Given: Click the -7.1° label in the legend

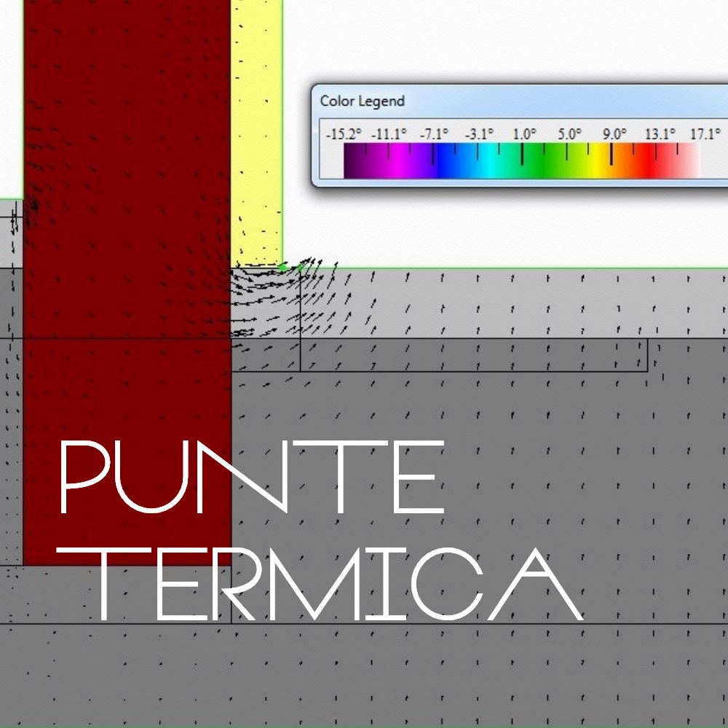Looking at the screenshot, I should (434, 134).
